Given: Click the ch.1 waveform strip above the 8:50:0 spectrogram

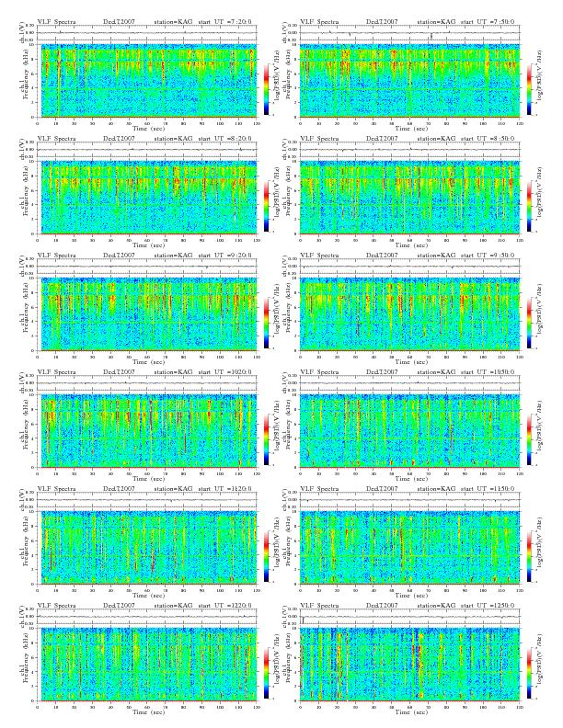Looking at the screenshot, I should [x=410, y=150].
